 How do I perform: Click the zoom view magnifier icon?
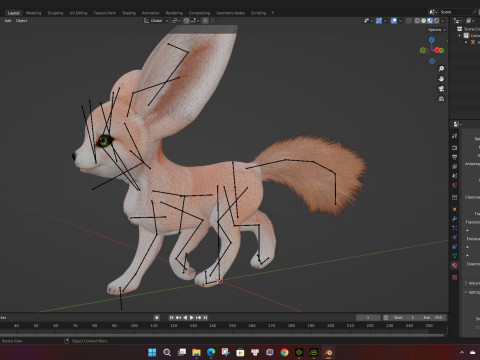(x=441, y=69)
